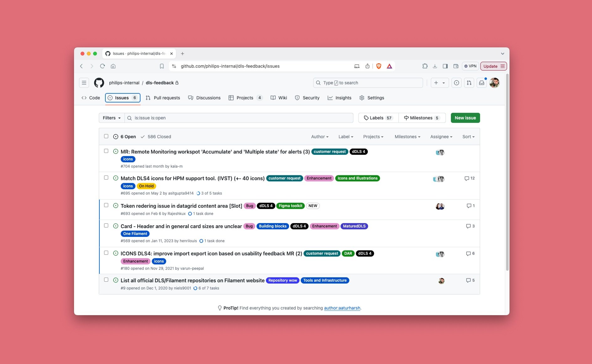Open comments on issue #695 (12 comments)
592x364 pixels.
point(469,178)
